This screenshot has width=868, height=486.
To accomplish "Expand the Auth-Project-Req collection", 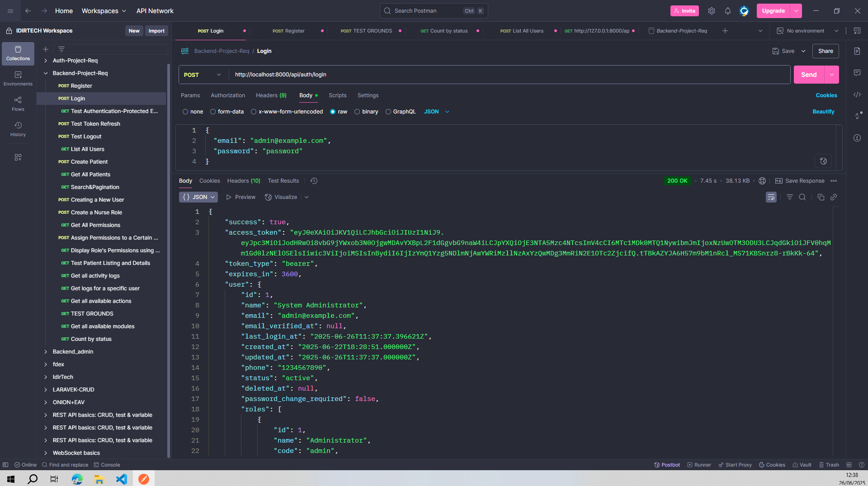I will tap(46, 61).
